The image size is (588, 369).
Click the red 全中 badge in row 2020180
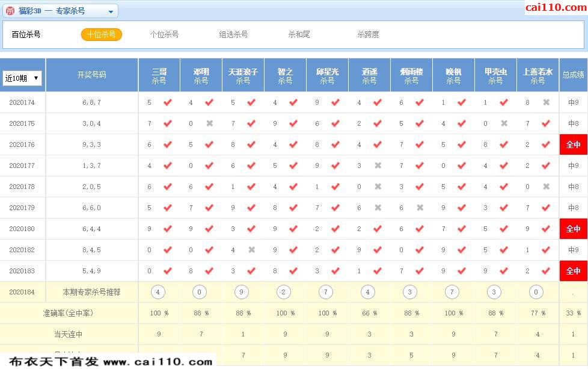[574, 229]
